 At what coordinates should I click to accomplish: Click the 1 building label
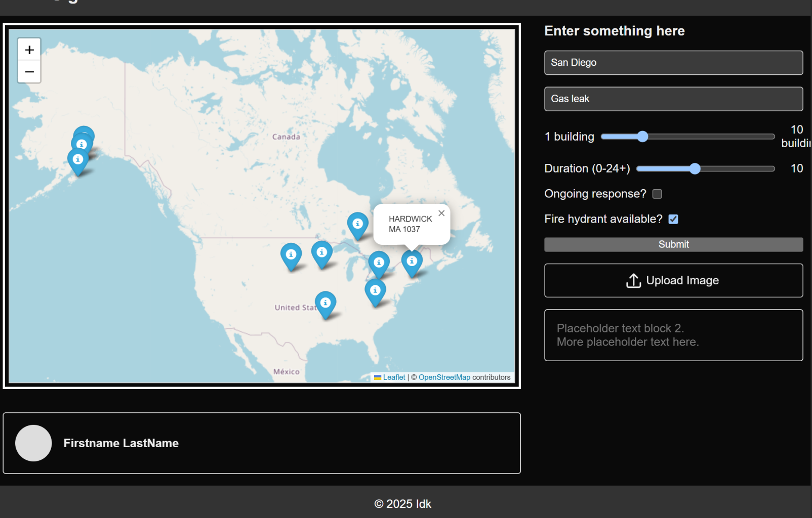pos(570,137)
